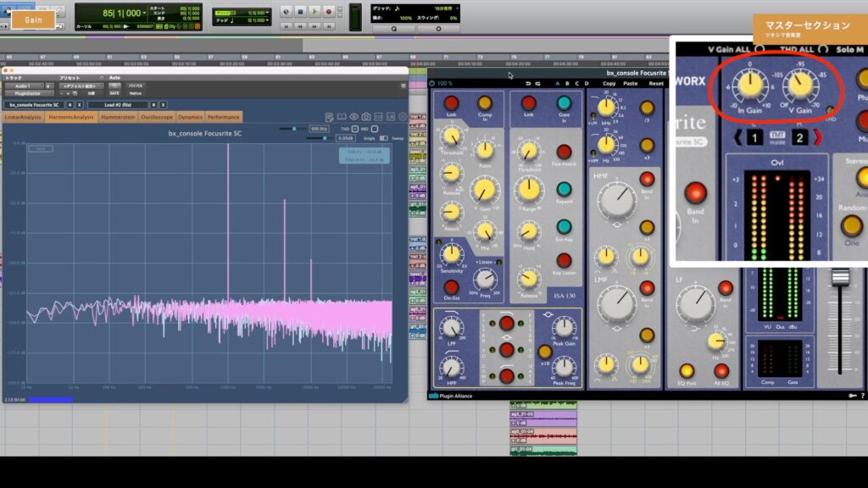Click the notes edit icon in PluginDoctor toolbar
The image size is (868, 488).
(x=330, y=117)
